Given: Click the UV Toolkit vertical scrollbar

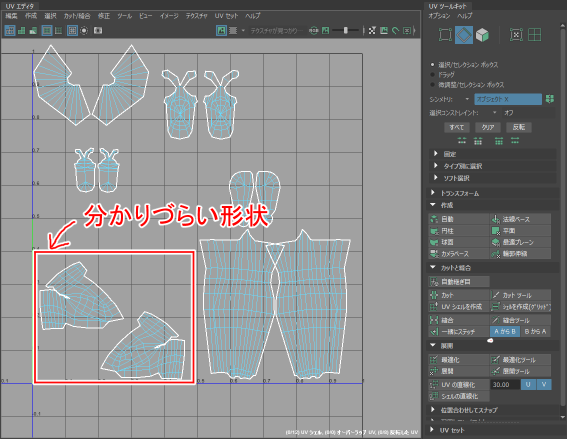Looking at the screenshot, I should tap(563, 221).
